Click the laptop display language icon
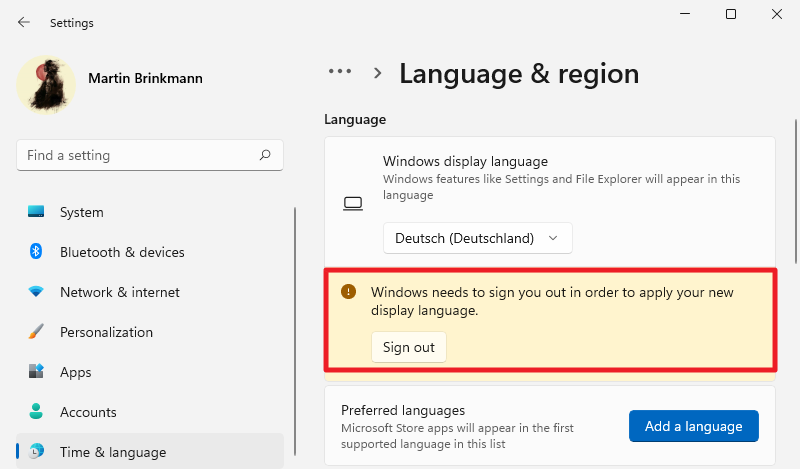 point(353,204)
